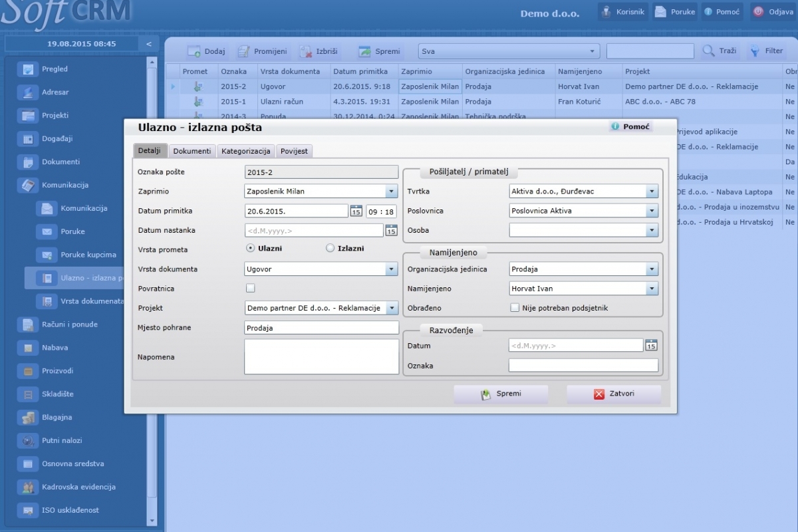798x532 pixels.
Task: Click the Zatvori button
Action: (614, 394)
